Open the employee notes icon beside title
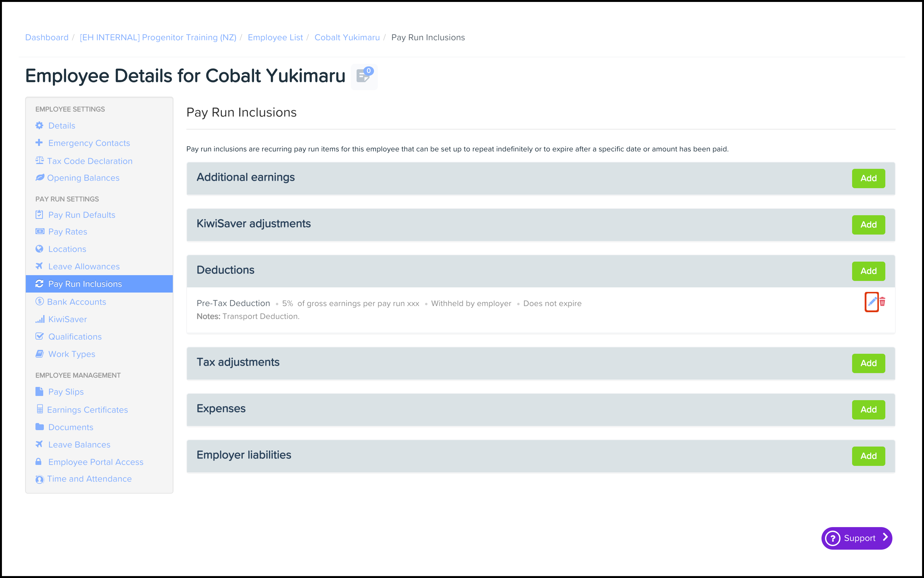The image size is (924, 578). click(364, 76)
